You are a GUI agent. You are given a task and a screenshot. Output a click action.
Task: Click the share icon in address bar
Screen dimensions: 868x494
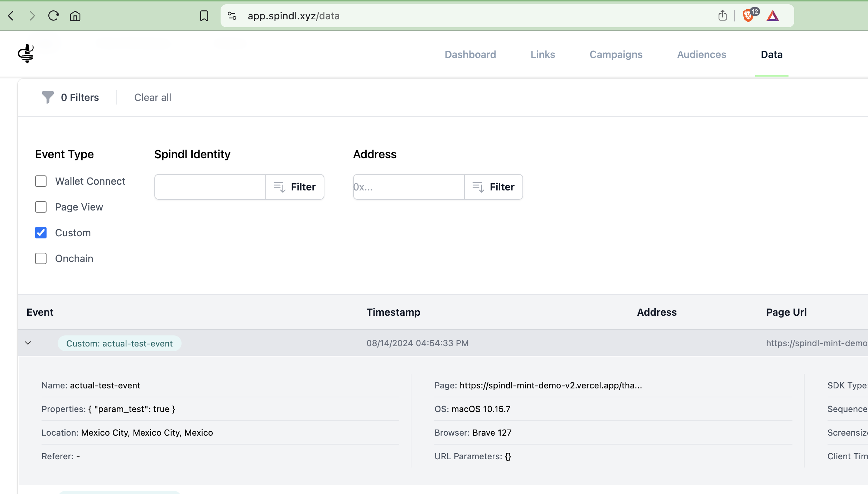coord(723,16)
